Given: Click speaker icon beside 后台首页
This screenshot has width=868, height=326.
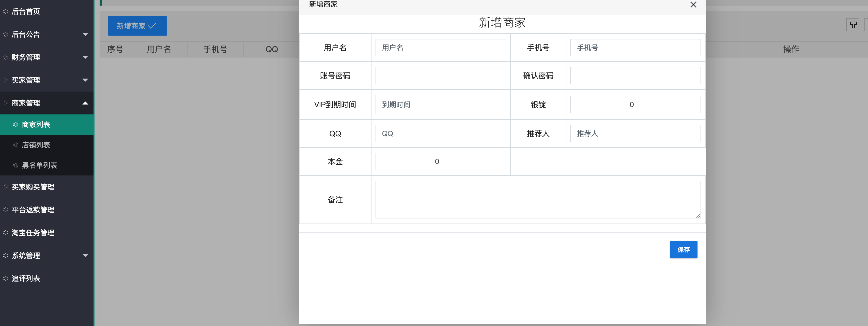Looking at the screenshot, I should [x=6, y=11].
